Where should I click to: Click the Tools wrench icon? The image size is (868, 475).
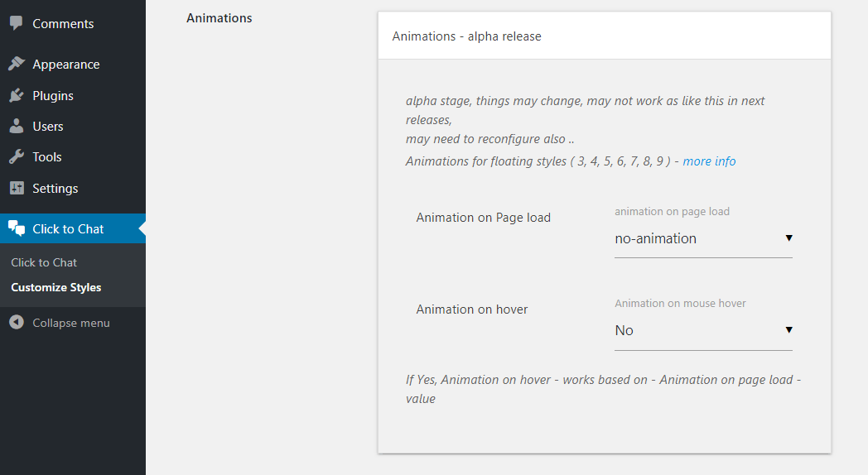17,157
